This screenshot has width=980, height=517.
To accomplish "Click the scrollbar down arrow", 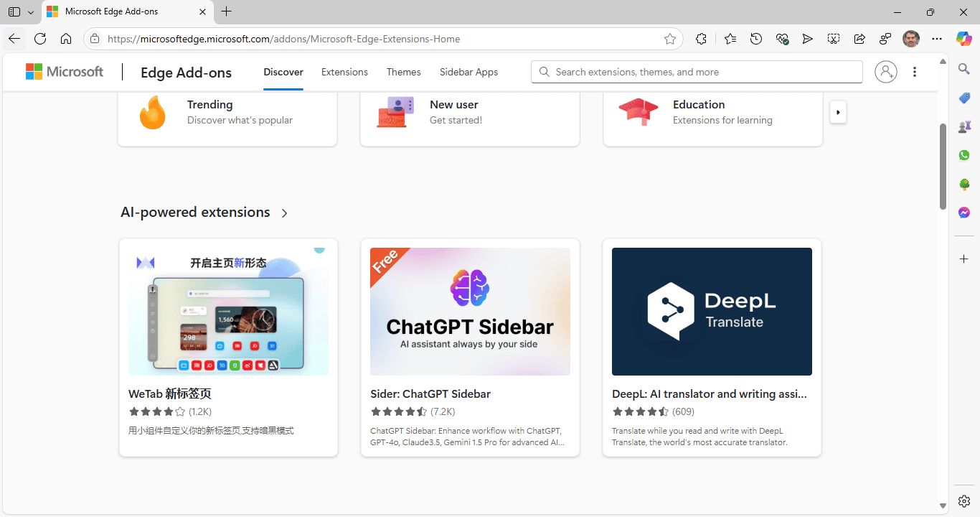I will click(943, 506).
